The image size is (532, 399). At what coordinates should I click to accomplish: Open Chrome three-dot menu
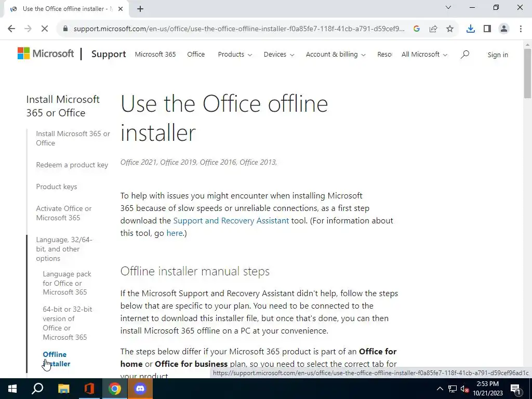tap(521, 29)
